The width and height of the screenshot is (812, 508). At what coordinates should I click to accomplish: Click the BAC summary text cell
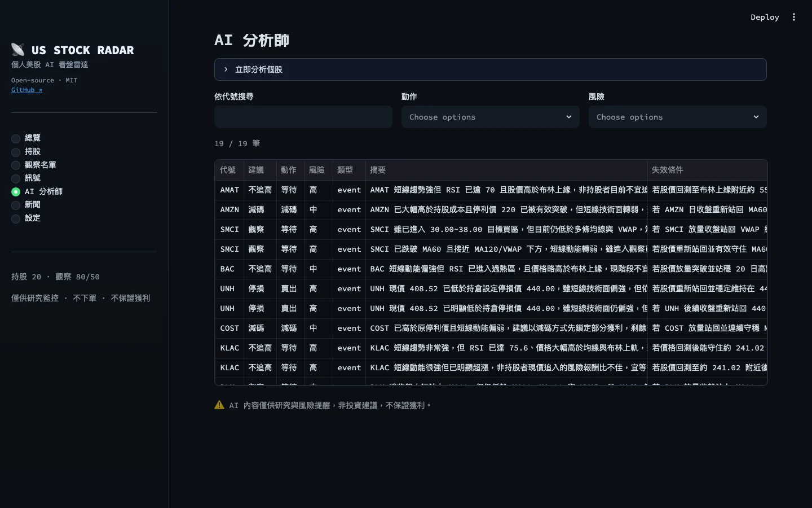click(x=506, y=269)
